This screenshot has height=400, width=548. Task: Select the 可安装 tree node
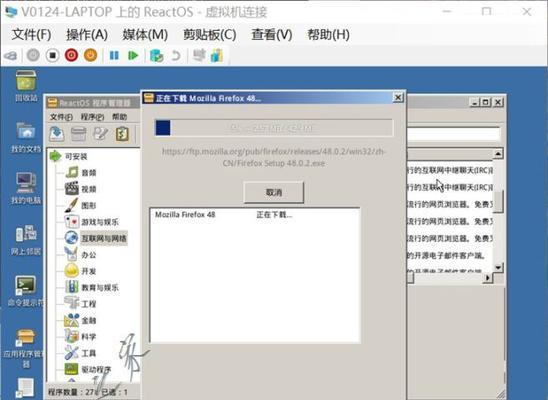[76, 157]
